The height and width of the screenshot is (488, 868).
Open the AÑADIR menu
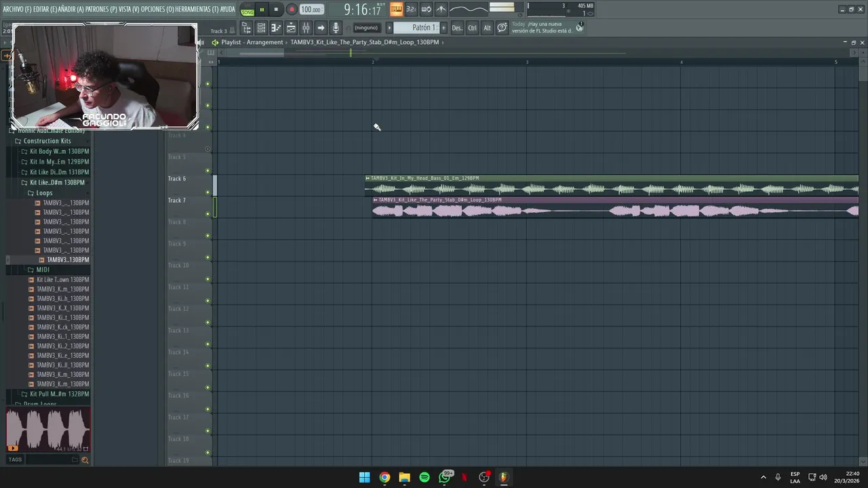tap(71, 9)
